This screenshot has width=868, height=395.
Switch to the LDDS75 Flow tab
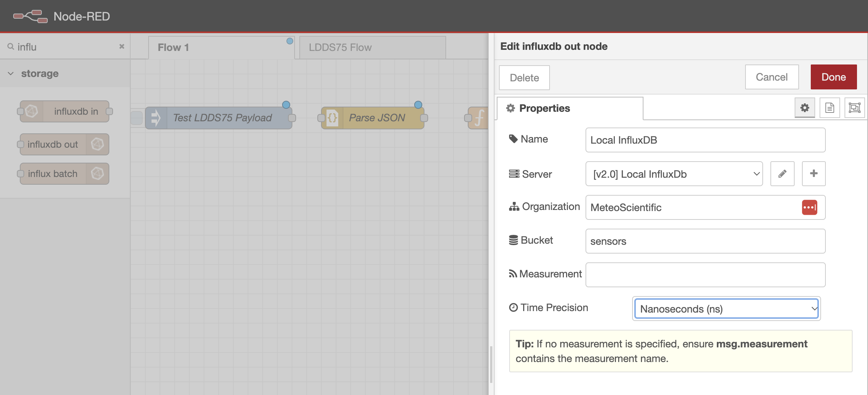(340, 47)
